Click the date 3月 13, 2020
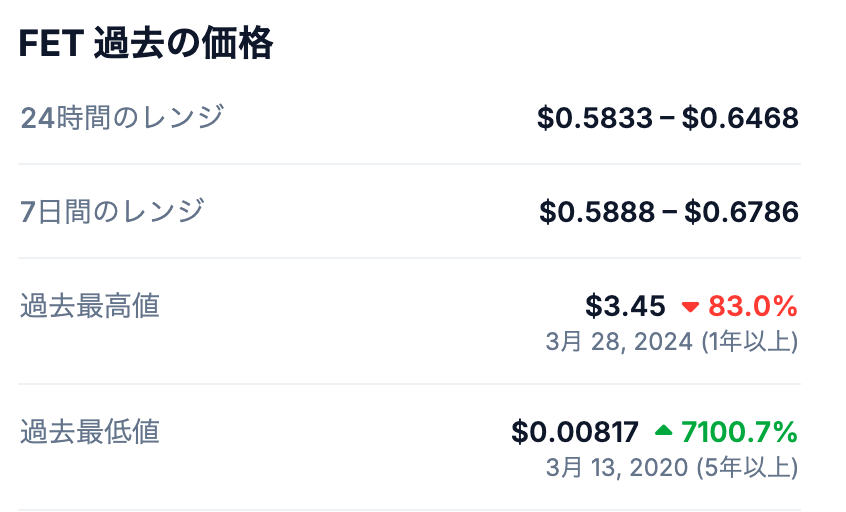The image size is (846, 512). tap(618, 467)
